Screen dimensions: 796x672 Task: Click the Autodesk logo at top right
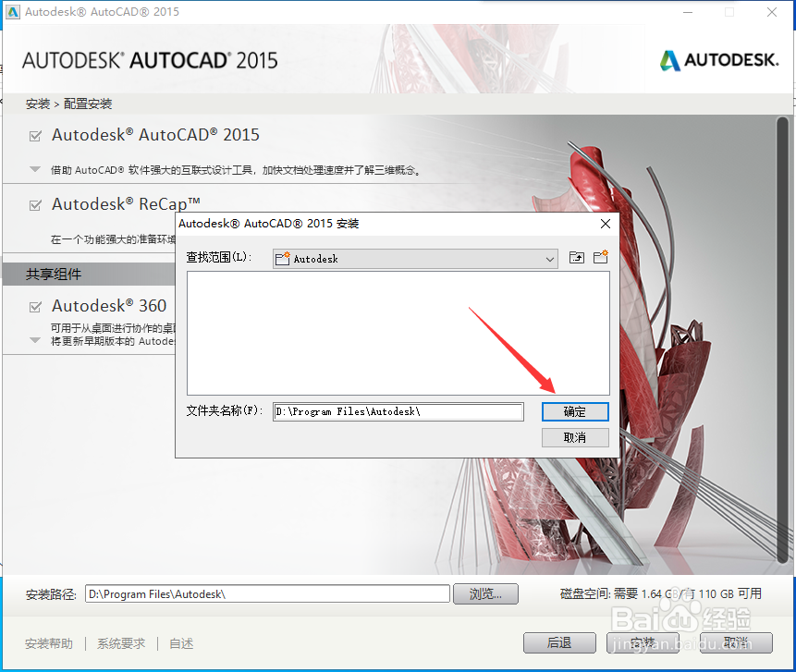click(x=719, y=60)
